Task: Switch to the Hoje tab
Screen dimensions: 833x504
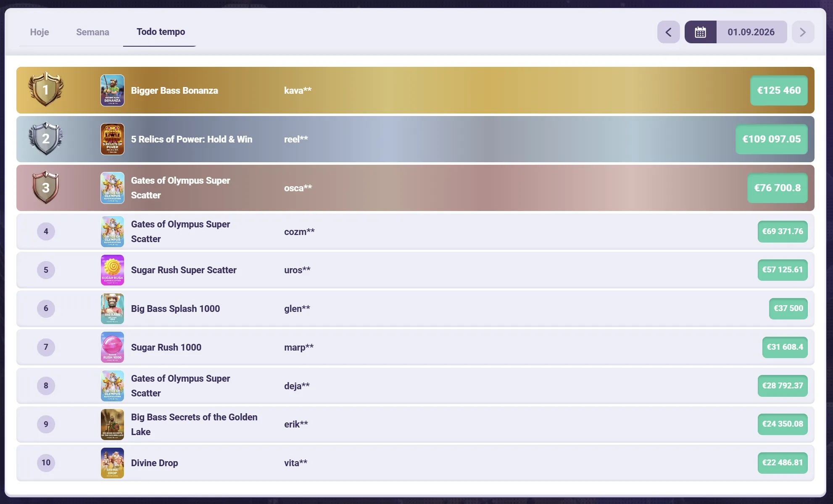Action: (x=40, y=32)
